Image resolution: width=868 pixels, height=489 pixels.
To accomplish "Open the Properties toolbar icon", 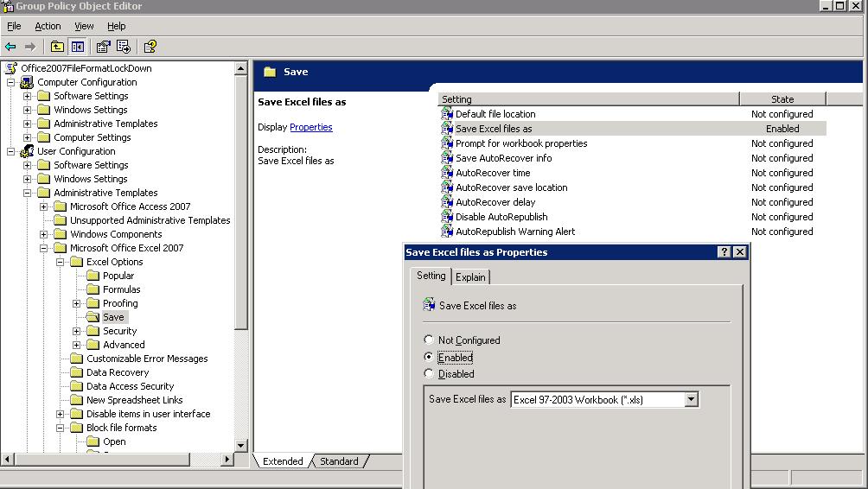I will pos(104,47).
